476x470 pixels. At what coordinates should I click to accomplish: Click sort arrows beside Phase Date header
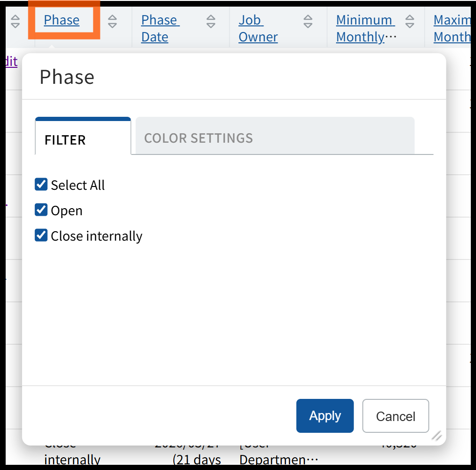coord(211,21)
